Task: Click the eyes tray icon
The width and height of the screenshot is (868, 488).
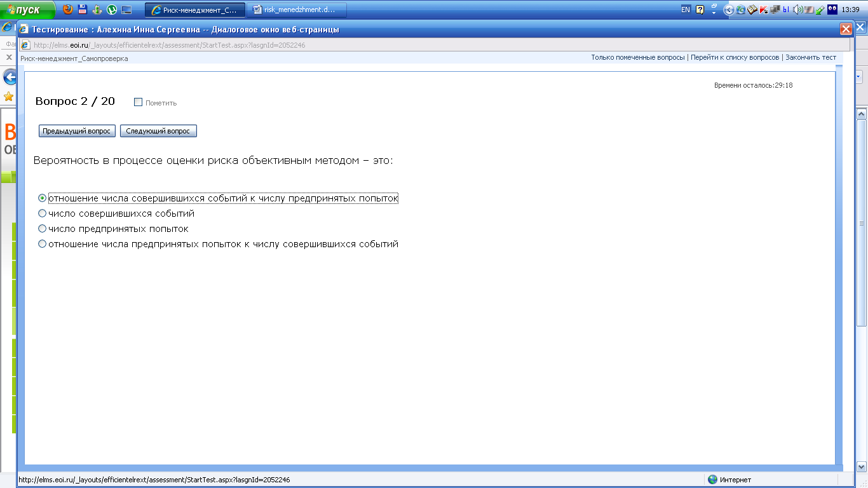Action: pyautogui.click(x=832, y=9)
